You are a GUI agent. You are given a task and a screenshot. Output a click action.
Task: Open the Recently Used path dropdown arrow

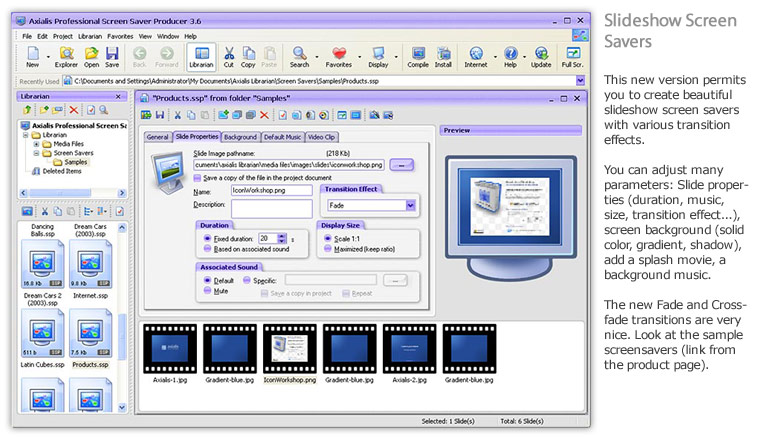point(580,81)
